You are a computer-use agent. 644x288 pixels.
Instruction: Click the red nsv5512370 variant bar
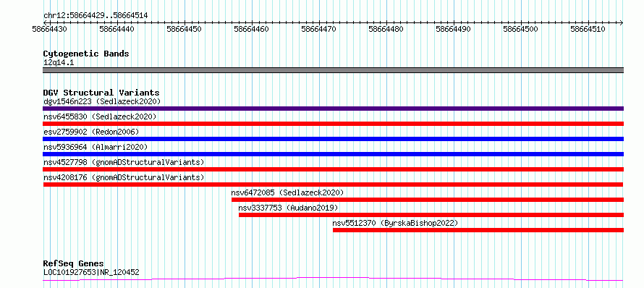478,230
